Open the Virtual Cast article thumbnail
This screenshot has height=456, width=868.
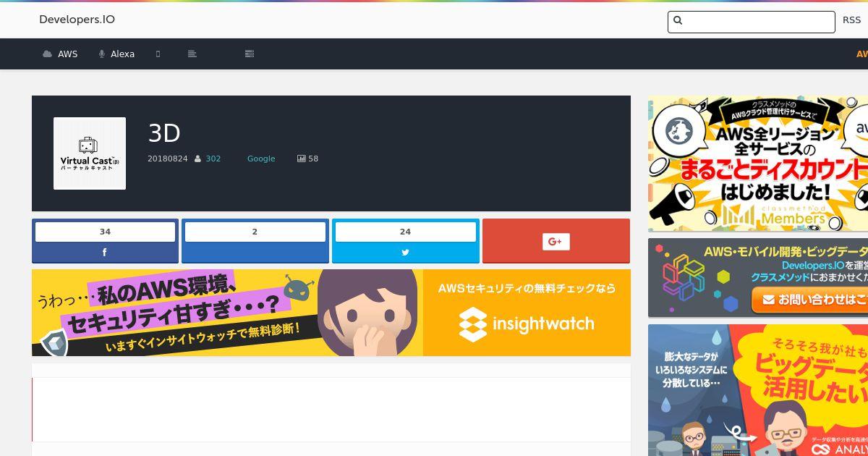click(90, 153)
